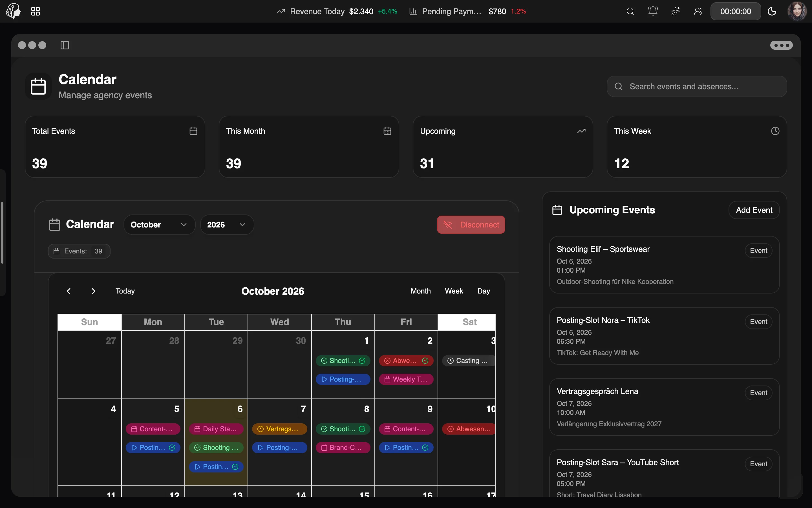Click the 00:00:00 timer button

(x=736, y=11)
